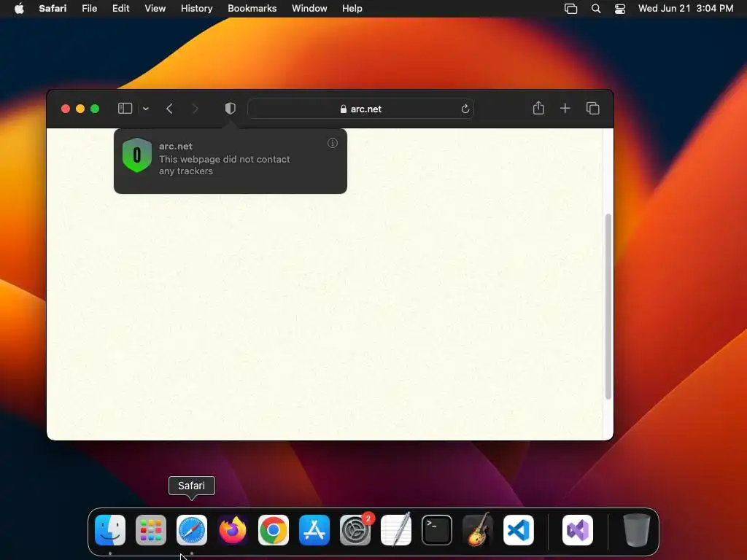747x560 pixels.
Task: Launch Google Chrome from the Dock
Action: (x=274, y=530)
